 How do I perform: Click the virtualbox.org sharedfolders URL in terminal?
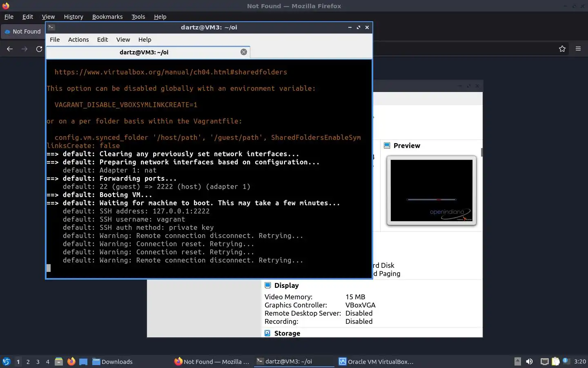click(x=171, y=72)
